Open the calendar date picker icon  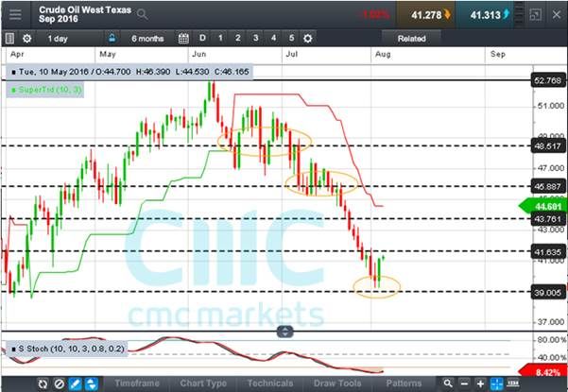point(183,39)
